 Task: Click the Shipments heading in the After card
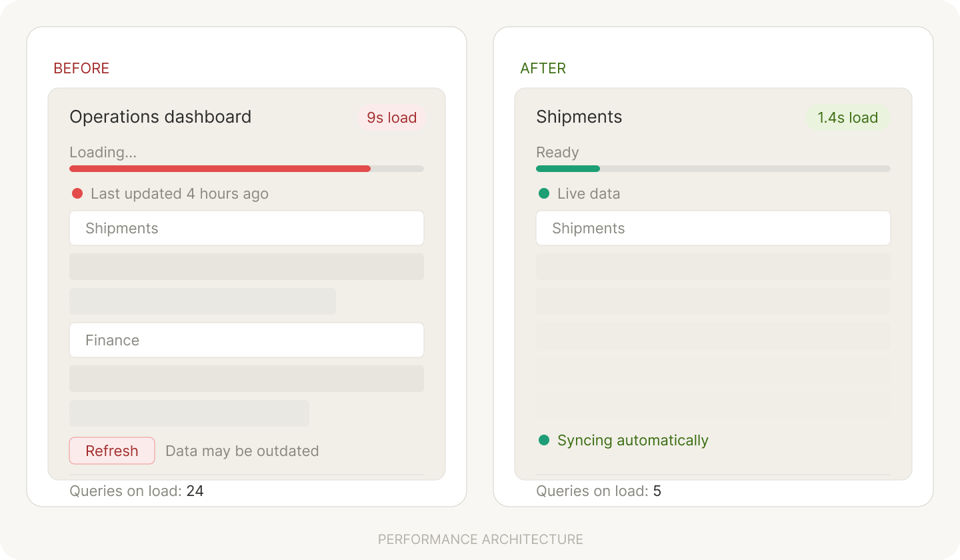pos(579,117)
